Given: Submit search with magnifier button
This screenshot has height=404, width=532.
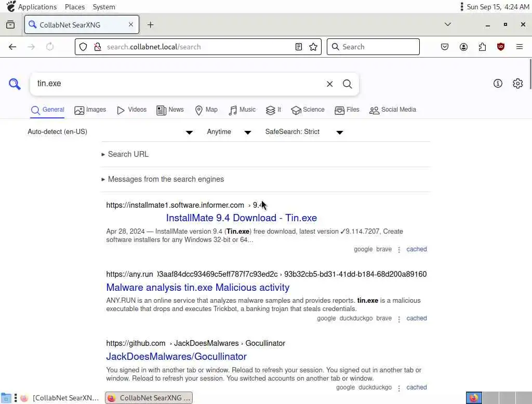Looking at the screenshot, I should click(x=347, y=84).
